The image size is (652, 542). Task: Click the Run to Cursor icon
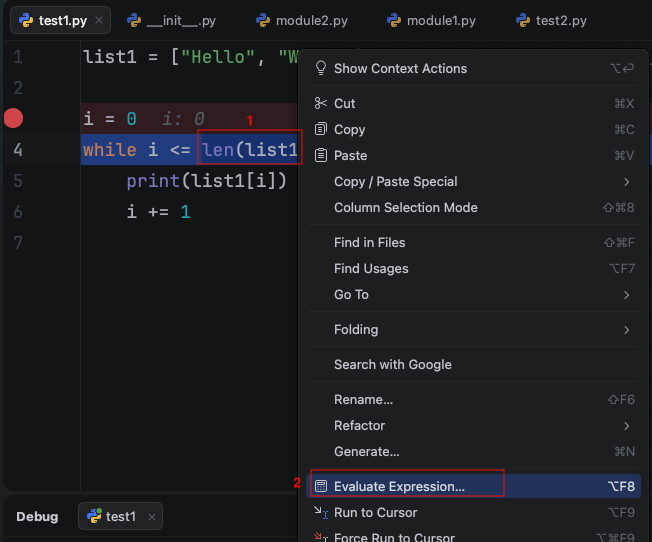point(321,512)
